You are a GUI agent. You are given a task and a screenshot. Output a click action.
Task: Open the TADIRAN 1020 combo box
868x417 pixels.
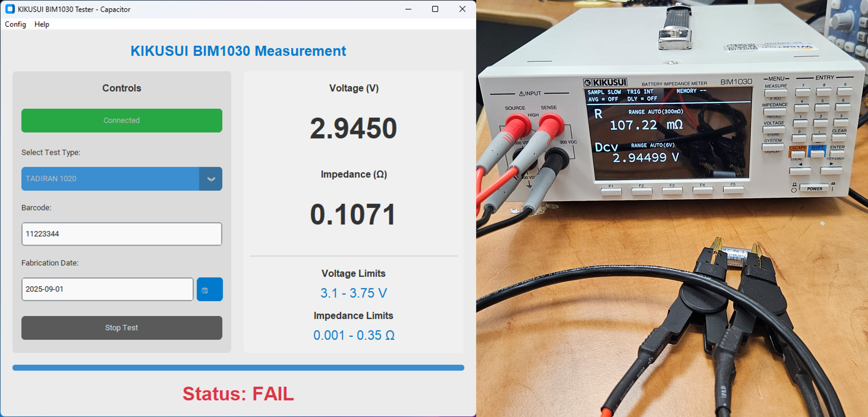click(x=111, y=179)
